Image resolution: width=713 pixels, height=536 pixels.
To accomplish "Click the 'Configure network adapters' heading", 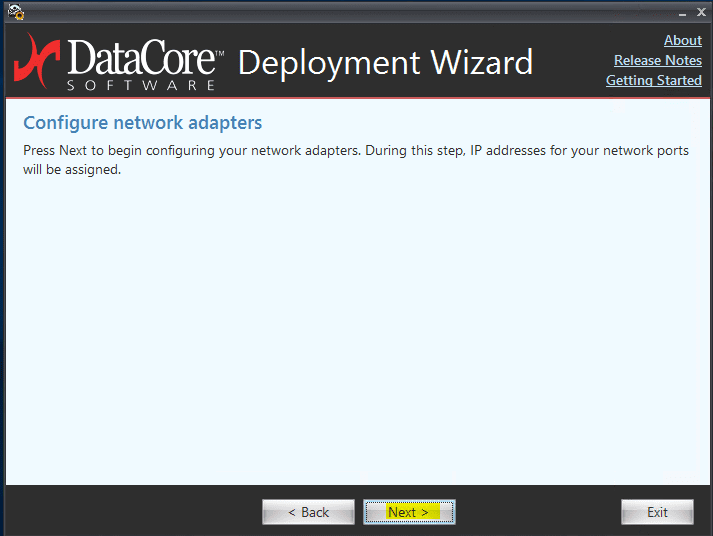I will [142, 123].
